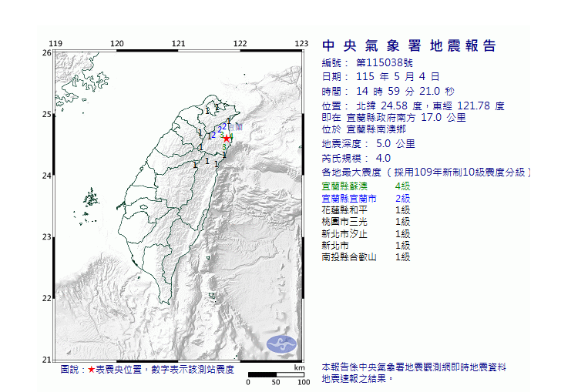
Task: Click the row 新北市 1級
Action: click(365, 246)
